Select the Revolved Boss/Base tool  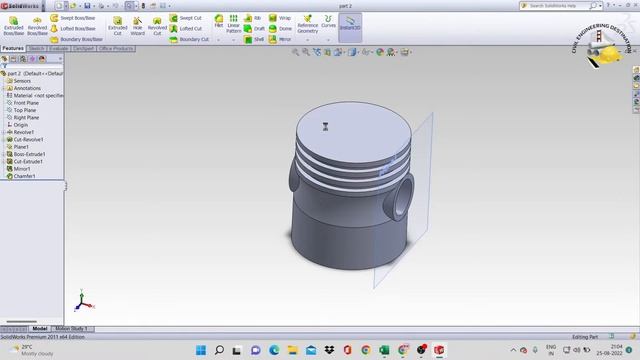(x=37, y=26)
